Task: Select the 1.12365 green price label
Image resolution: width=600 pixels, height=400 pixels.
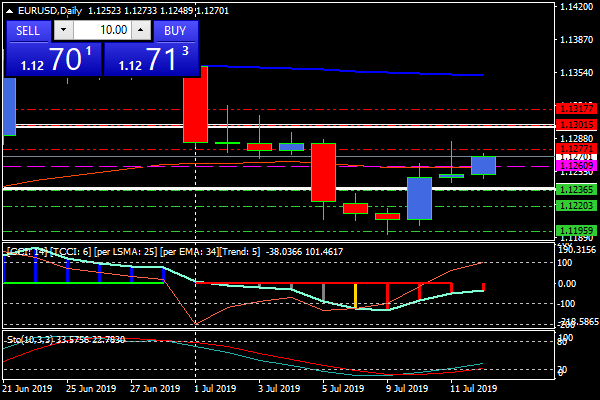Action: pyautogui.click(x=577, y=189)
